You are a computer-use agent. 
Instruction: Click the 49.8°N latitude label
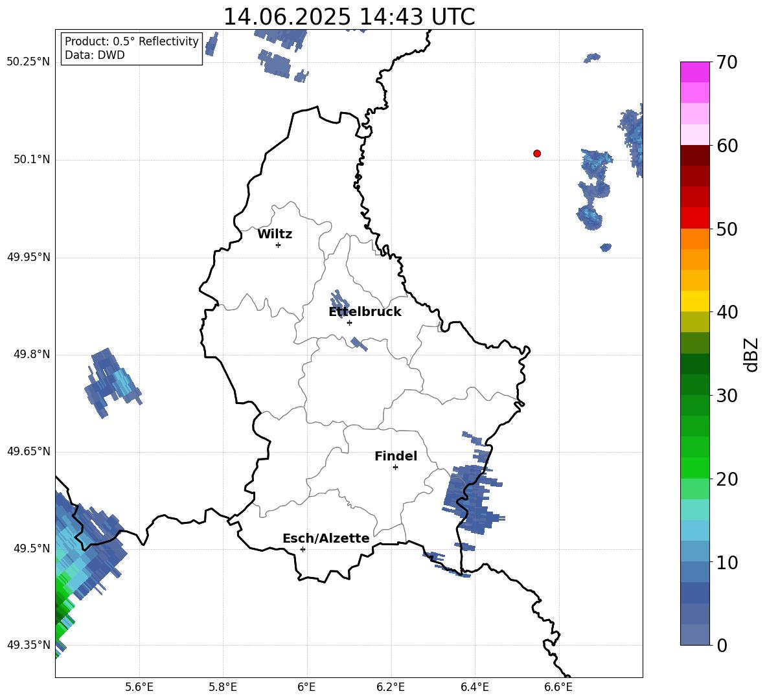coord(32,354)
